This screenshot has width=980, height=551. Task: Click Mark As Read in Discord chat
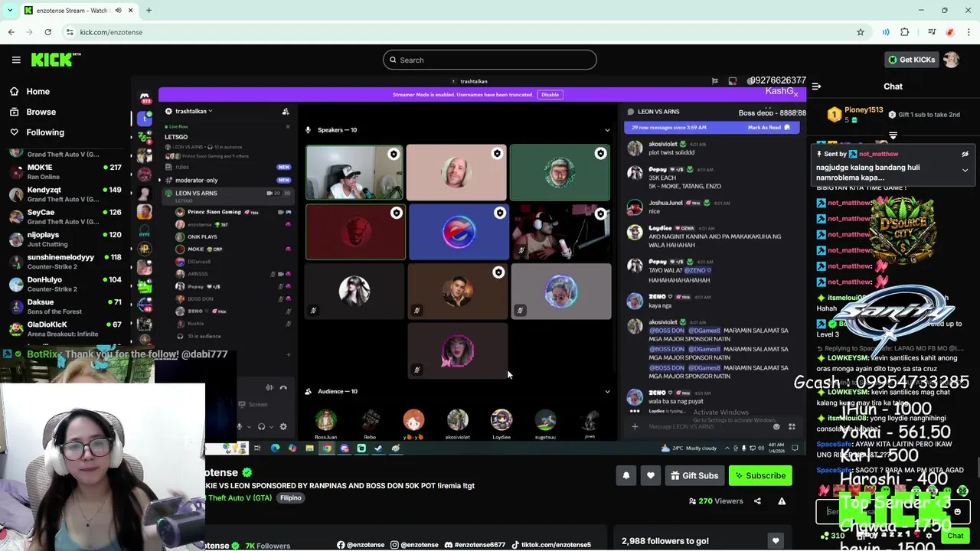click(769, 128)
